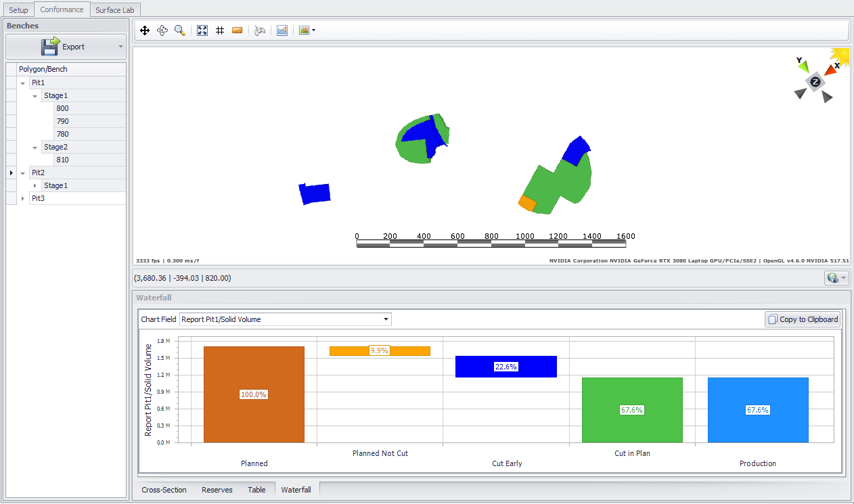Click the 100.0% bar label
Screen dimensions: 854x504
click(254, 394)
